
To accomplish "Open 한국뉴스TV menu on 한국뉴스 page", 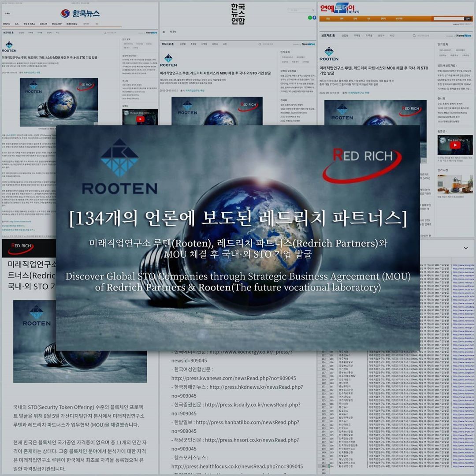I will tap(57, 24).
